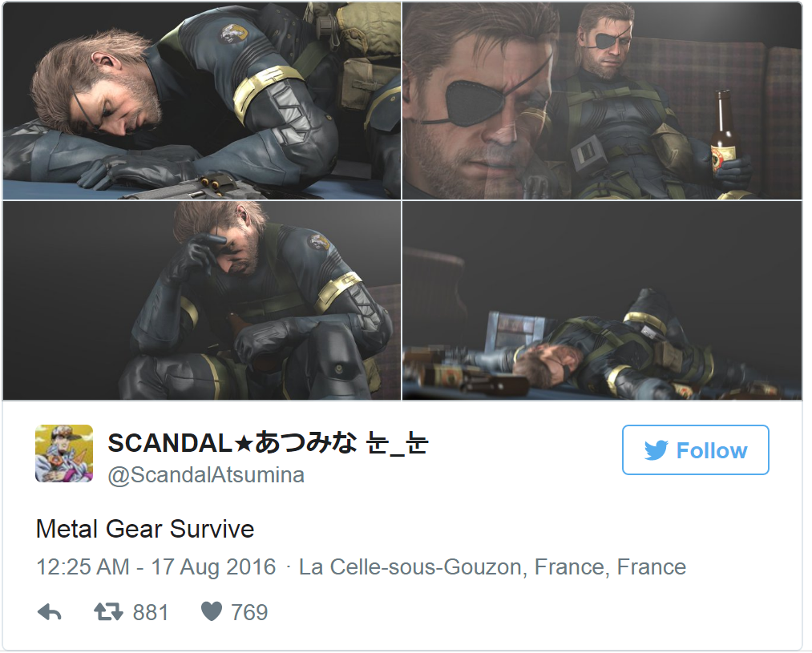Click the Twitter bird icon in Follow button
This screenshot has height=653, width=812.
point(656,450)
